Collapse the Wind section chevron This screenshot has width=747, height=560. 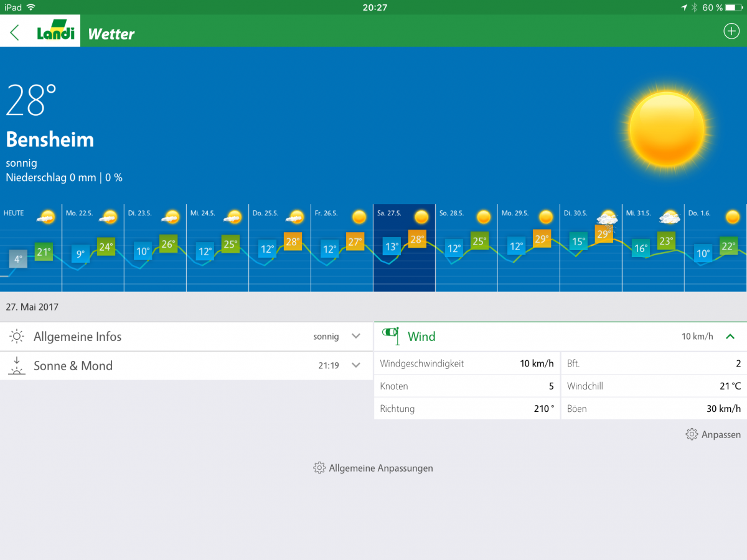pos(730,336)
